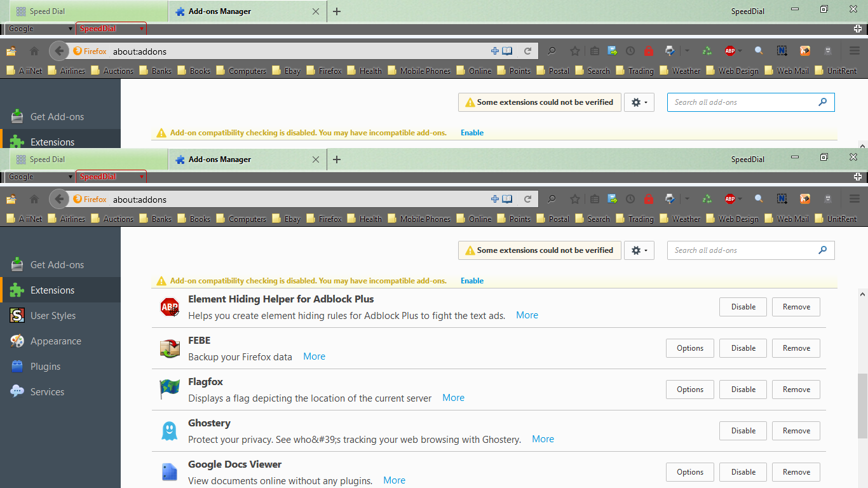This screenshot has width=868, height=488.
Task: Click the Enable compatibility link in the lower window
Action: click(x=472, y=281)
